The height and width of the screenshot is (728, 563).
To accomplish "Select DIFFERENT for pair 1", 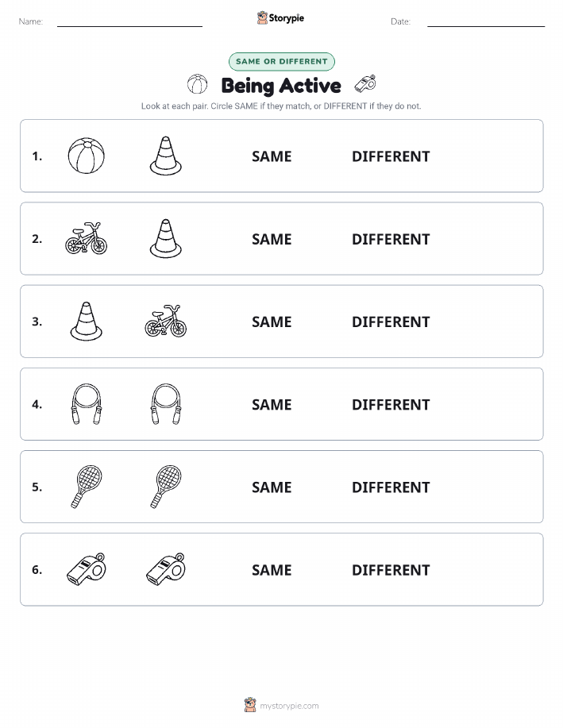I will (391, 156).
